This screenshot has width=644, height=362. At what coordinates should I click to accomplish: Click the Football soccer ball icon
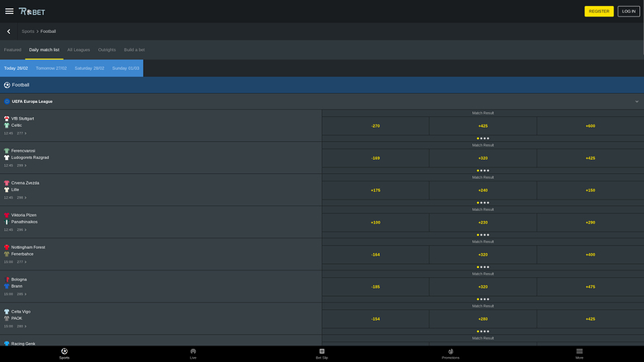pos(7,85)
